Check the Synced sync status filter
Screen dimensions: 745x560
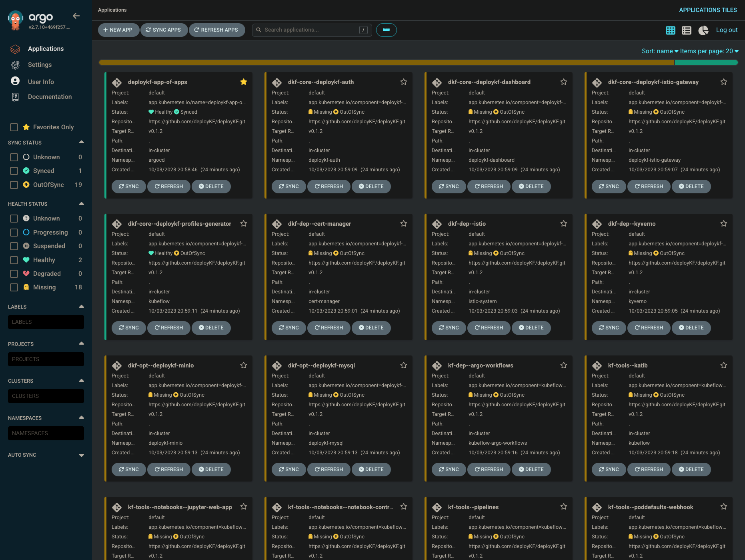point(14,171)
